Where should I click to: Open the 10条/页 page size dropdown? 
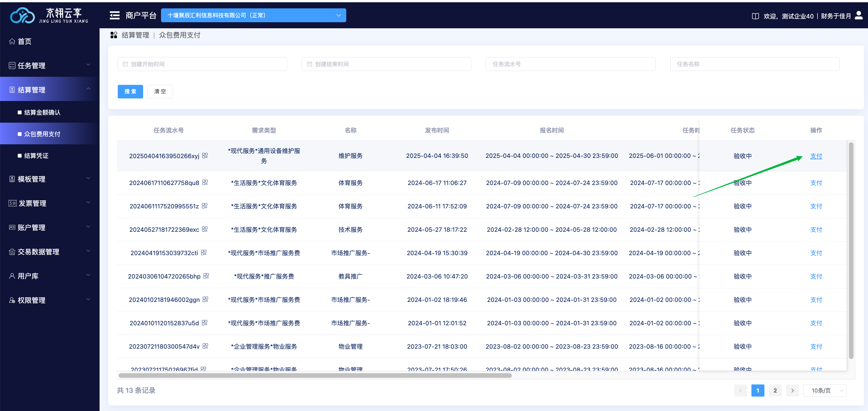point(824,391)
